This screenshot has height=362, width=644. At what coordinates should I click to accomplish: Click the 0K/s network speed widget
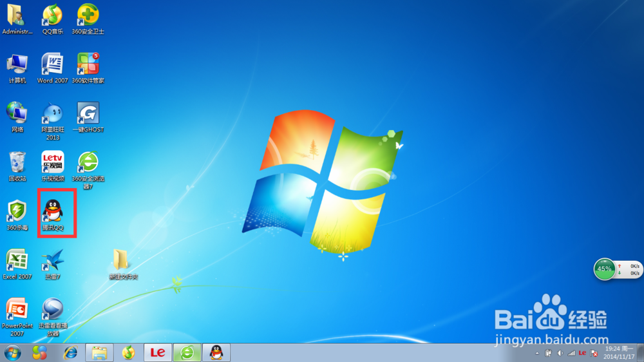(x=629, y=269)
